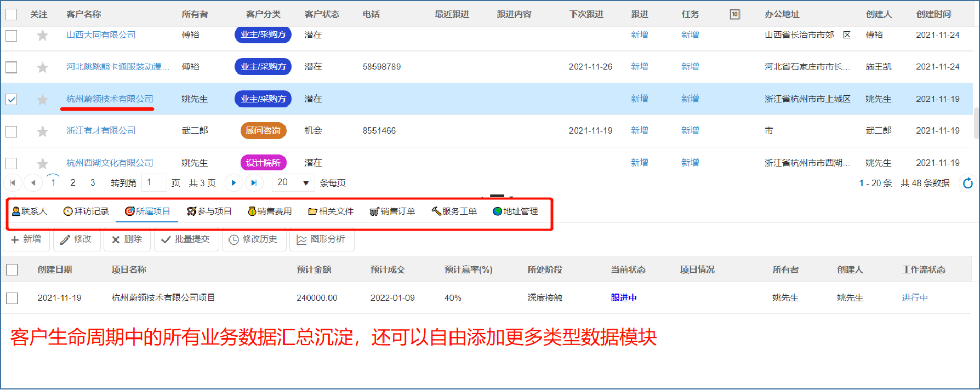The image size is (980, 390).
Task: Star the 山西大同有限公司 customer row
Action: (42, 36)
